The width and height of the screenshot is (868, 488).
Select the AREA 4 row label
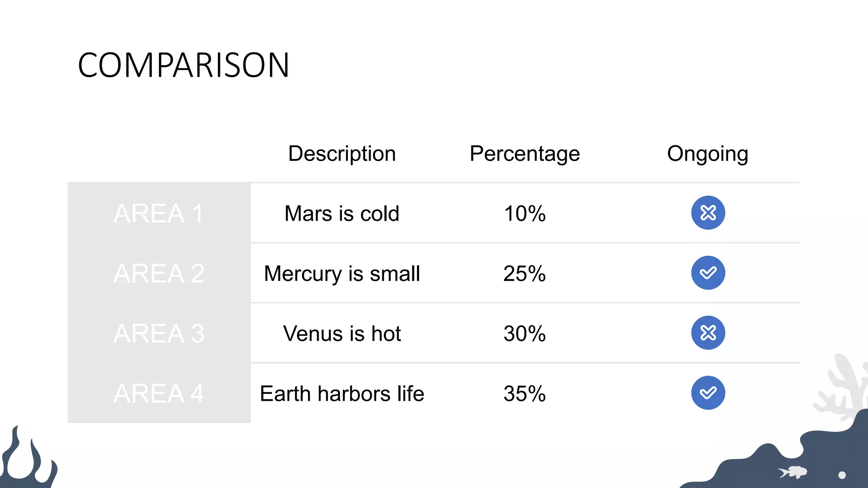(159, 394)
